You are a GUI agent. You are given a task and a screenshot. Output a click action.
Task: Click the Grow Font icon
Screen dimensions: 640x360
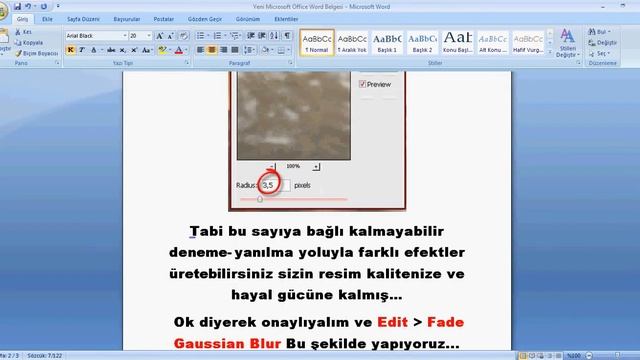[160, 36]
